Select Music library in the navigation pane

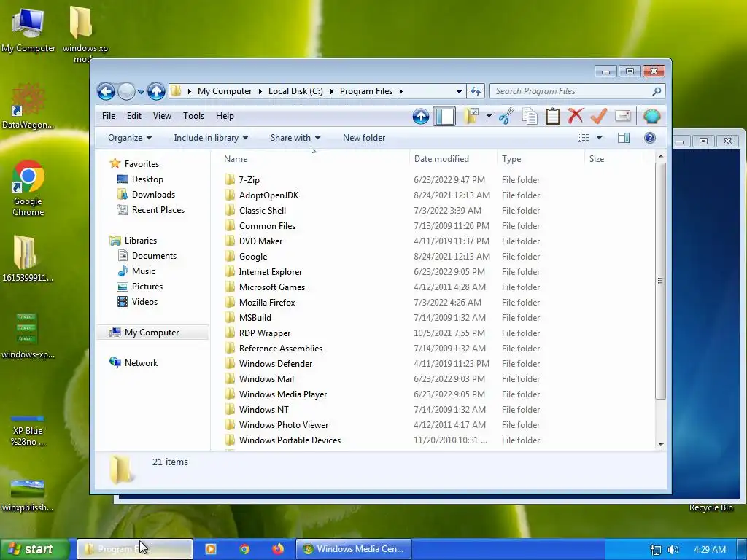pyautogui.click(x=144, y=271)
